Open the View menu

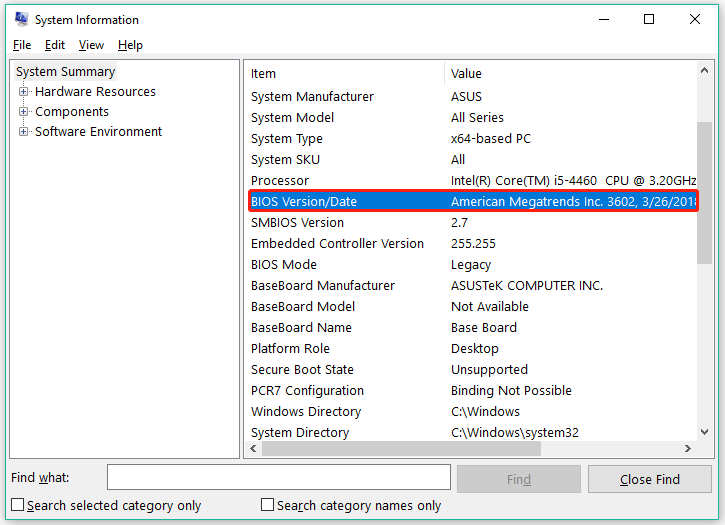click(91, 45)
